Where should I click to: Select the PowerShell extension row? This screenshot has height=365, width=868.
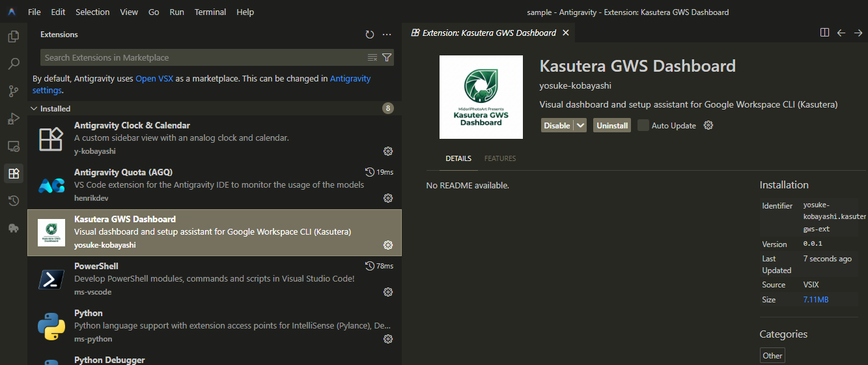click(215, 280)
